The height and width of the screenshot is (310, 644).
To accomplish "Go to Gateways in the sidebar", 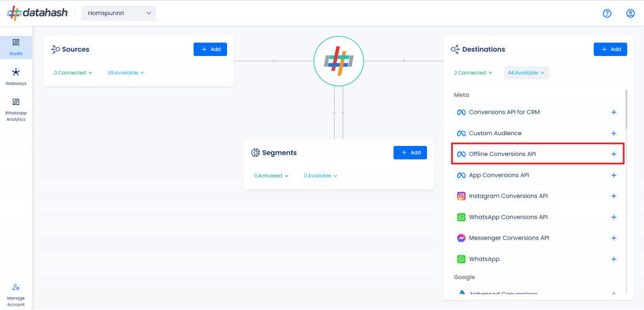I will [x=16, y=77].
